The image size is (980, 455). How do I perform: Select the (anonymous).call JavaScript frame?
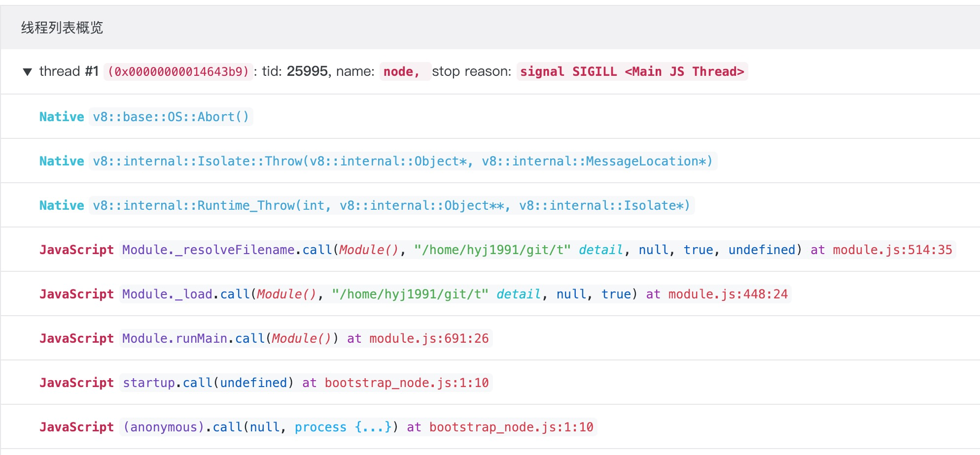358,427
